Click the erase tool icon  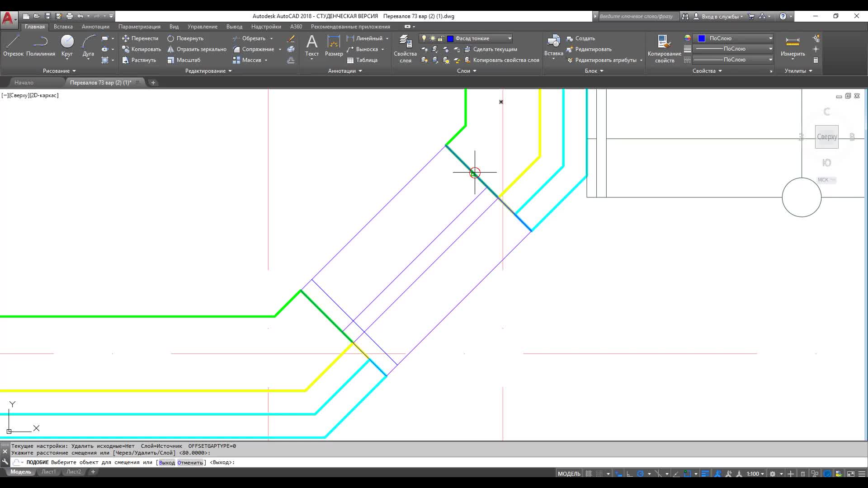[291, 38]
